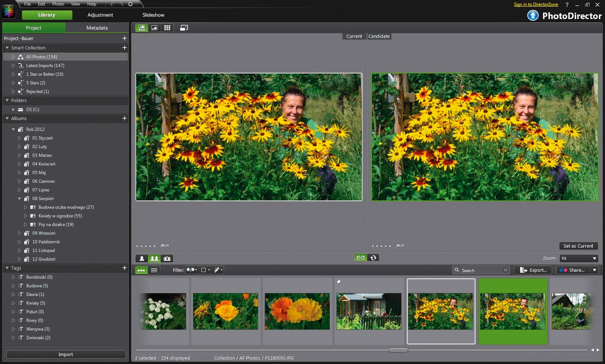Click the swap photos icon
Viewport: 605px width, 364px height.
(373, 258)
